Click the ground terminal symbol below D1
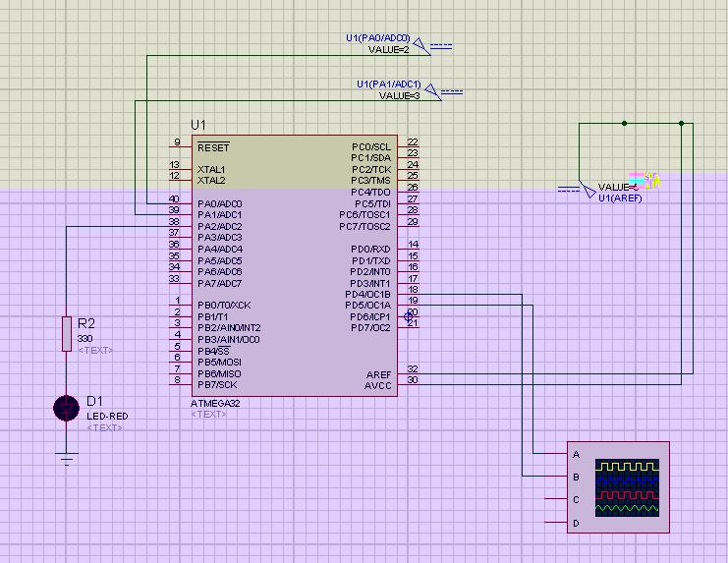The height and width of the screenshot is (563, 728). [x=67, y=458]
